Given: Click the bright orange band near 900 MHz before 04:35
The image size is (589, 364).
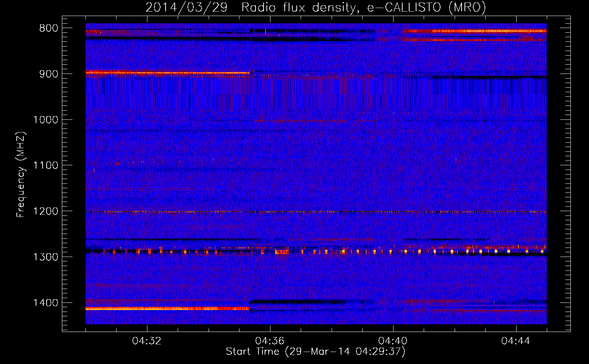Looking at the screenshot, I should coord(168,73).
